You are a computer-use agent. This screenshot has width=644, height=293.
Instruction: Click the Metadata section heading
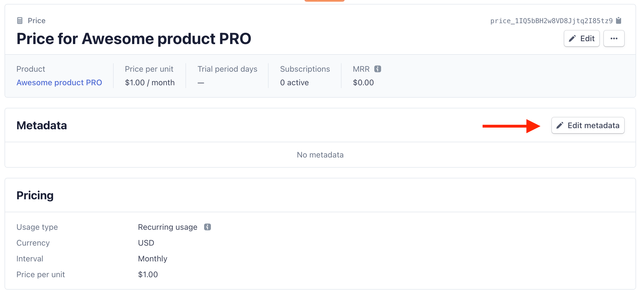coord(42,125)
